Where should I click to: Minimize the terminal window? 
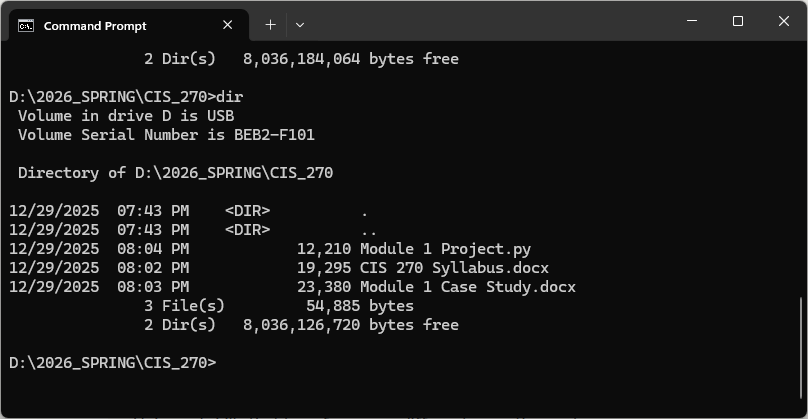pos(691,21)
